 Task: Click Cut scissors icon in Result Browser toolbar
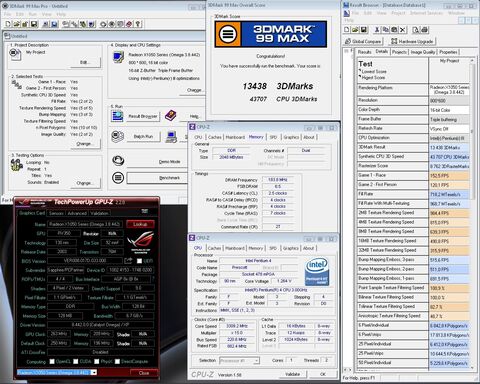pos(377,30)
